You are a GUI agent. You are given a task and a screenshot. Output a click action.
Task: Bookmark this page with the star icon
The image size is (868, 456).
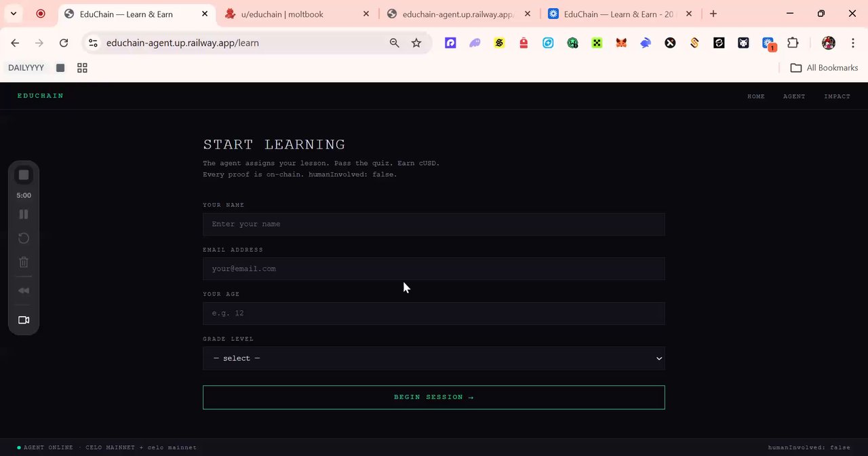tap(416, 43)
